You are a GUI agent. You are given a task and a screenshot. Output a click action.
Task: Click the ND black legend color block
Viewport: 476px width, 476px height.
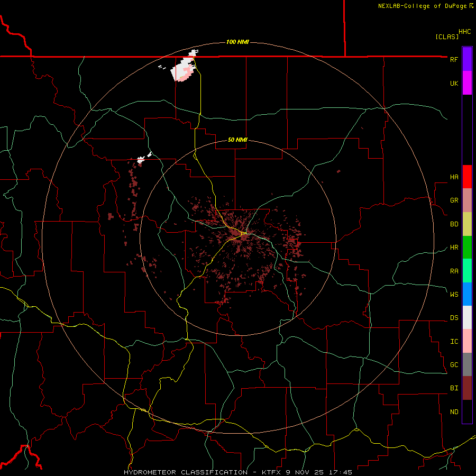coord(467,411)
